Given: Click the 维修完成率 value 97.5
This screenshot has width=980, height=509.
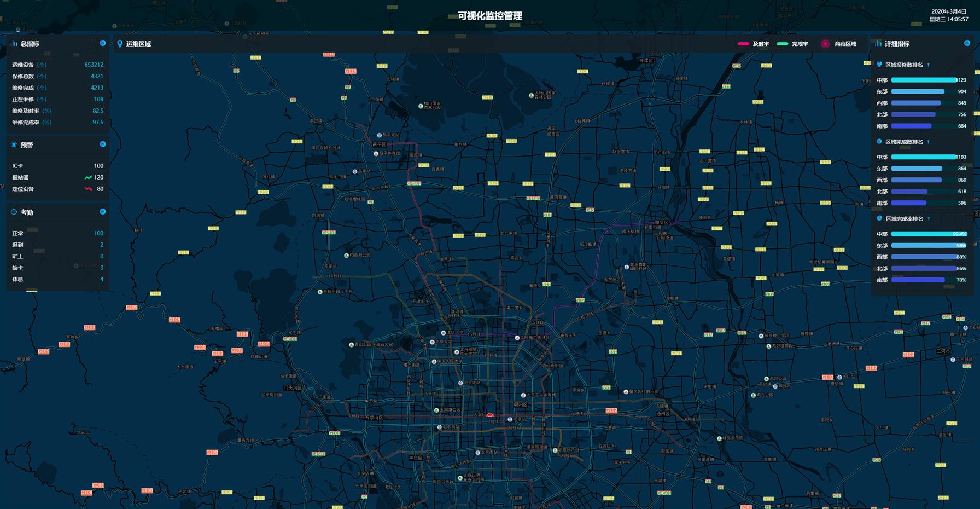Looking at the screenshot, I should click(x=98, y=122).
